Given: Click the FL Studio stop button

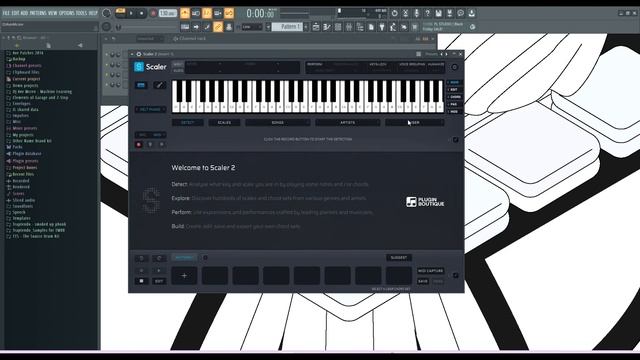Looking at the screenshot, I should coord(142,13).
